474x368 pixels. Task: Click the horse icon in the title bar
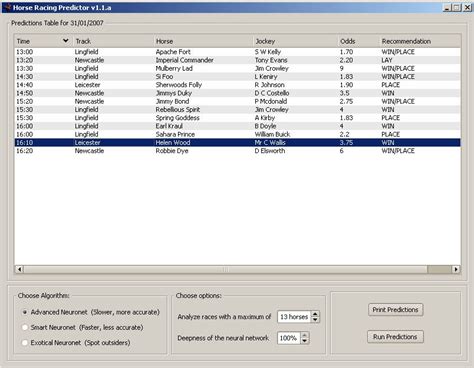(7, 7)
